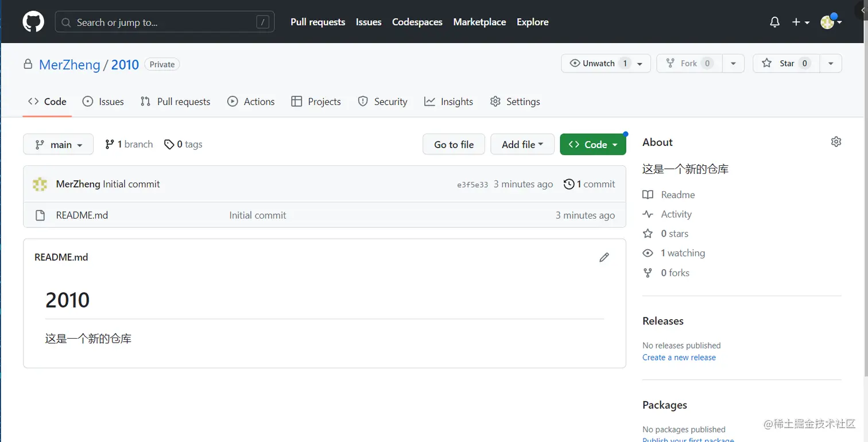Image resolution: width=868 pixels, height=442 pixels.
Task: Open the Star lists dropdown arrow
Action: coord(831,63)
